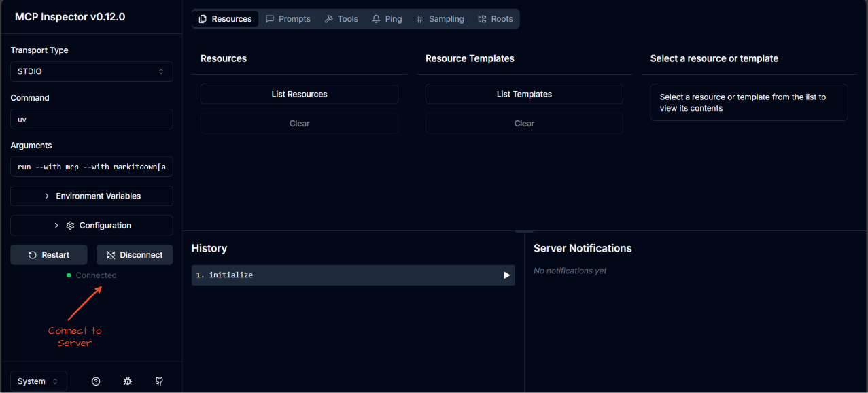This screenshot has width=868, height=393.
Task: Open the GitHub repository icon
Action: (158, 381)
